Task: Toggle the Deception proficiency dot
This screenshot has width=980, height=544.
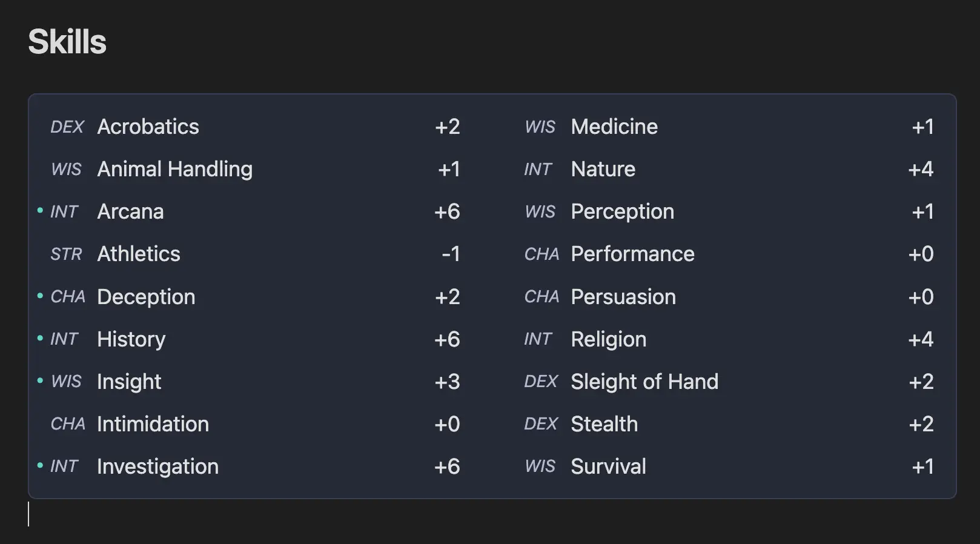Action: tap(40, 296)
